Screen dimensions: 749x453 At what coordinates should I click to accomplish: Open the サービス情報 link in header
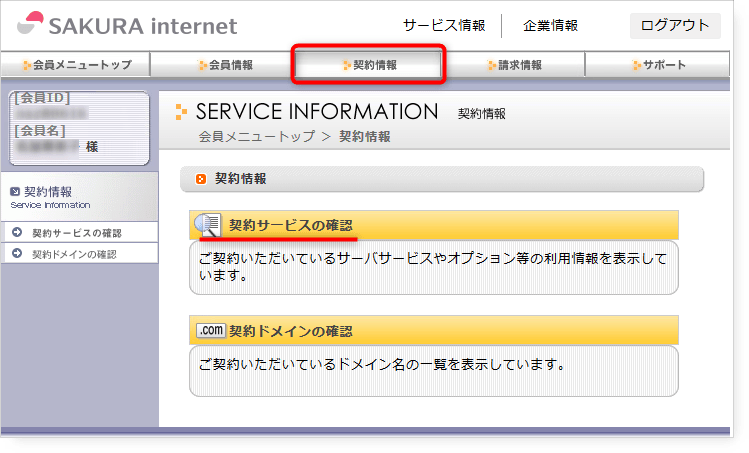point(444,25)
